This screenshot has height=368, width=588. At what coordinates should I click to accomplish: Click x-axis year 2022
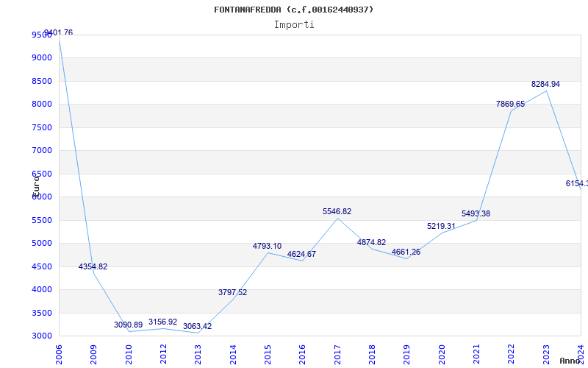click(x=511, y=355)
